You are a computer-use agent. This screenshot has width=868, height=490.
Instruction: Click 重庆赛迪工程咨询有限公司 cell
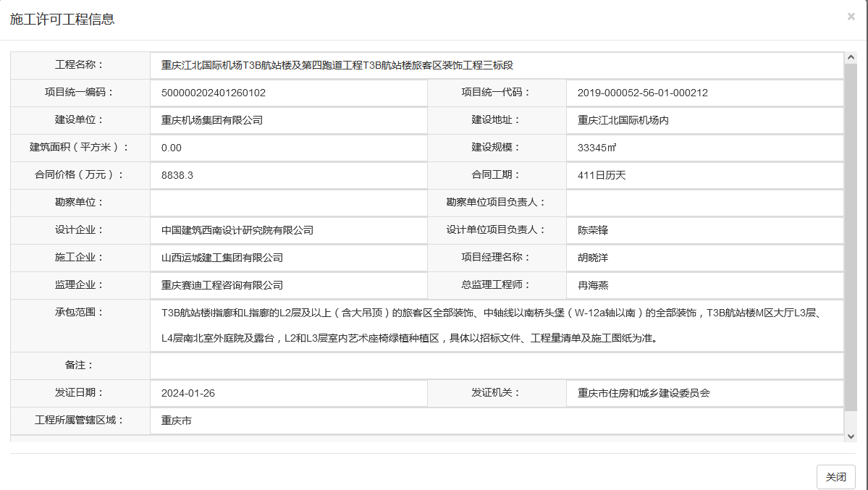pos(288,285)
